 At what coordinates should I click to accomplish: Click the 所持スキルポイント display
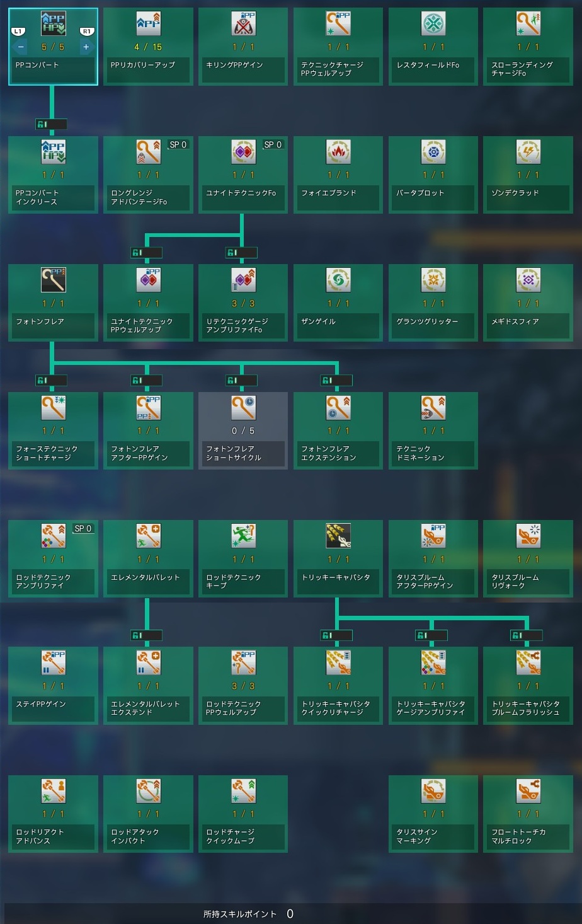click(x=248, y=914)
